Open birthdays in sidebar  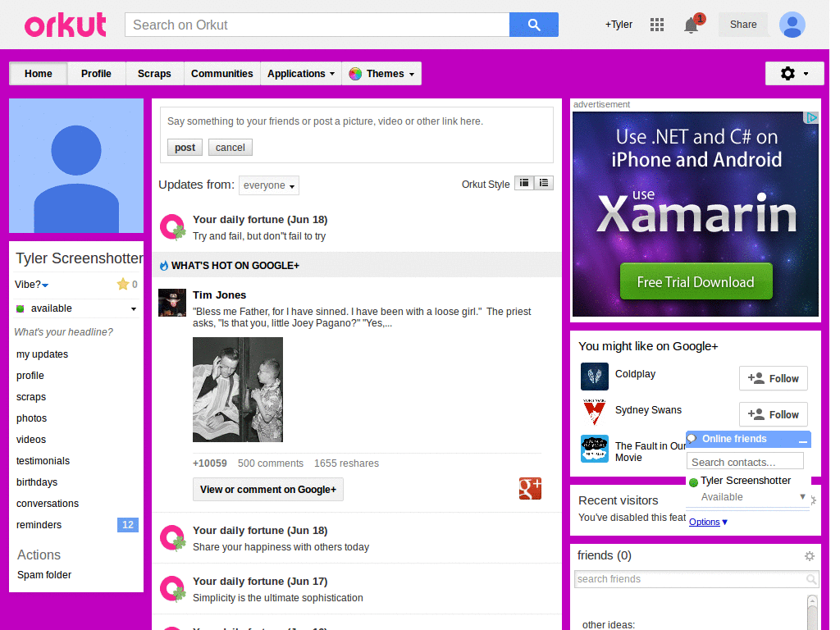click(37, 482)
